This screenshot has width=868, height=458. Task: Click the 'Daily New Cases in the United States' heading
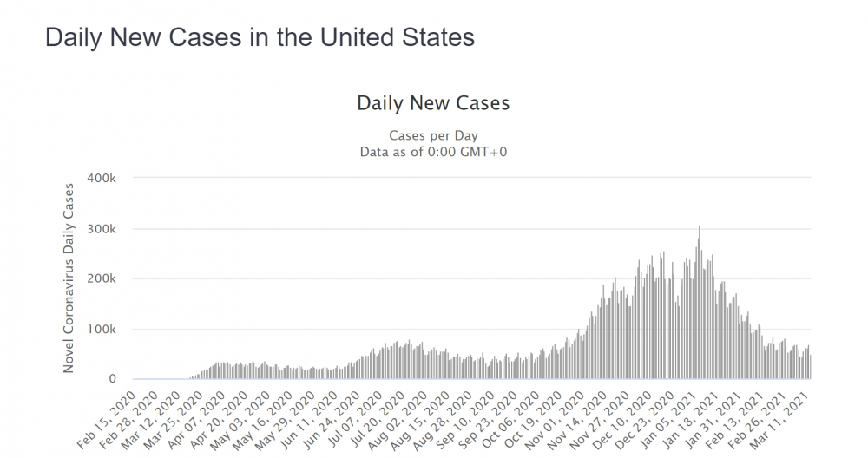pyautogui.click(x=260, y=37)
